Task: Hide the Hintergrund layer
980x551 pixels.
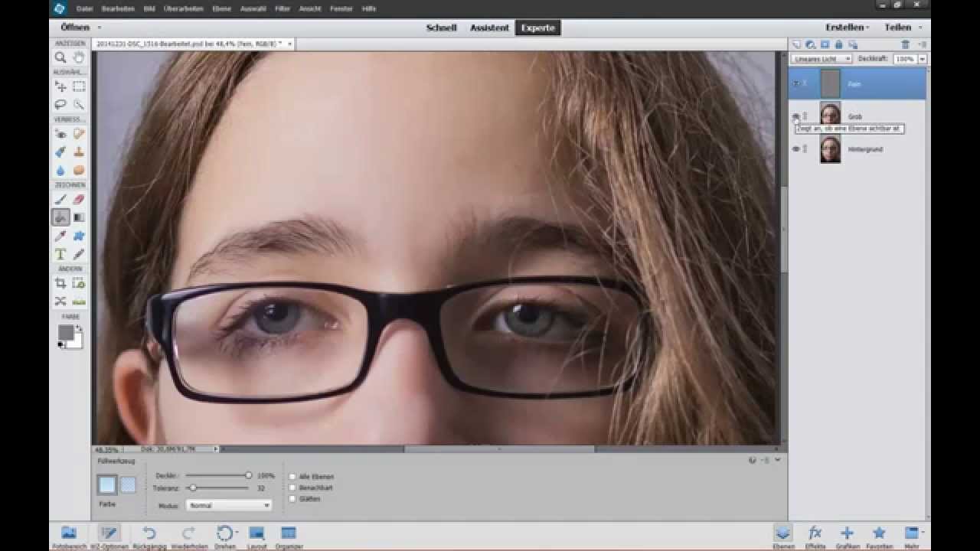Action: coord(795,149)
